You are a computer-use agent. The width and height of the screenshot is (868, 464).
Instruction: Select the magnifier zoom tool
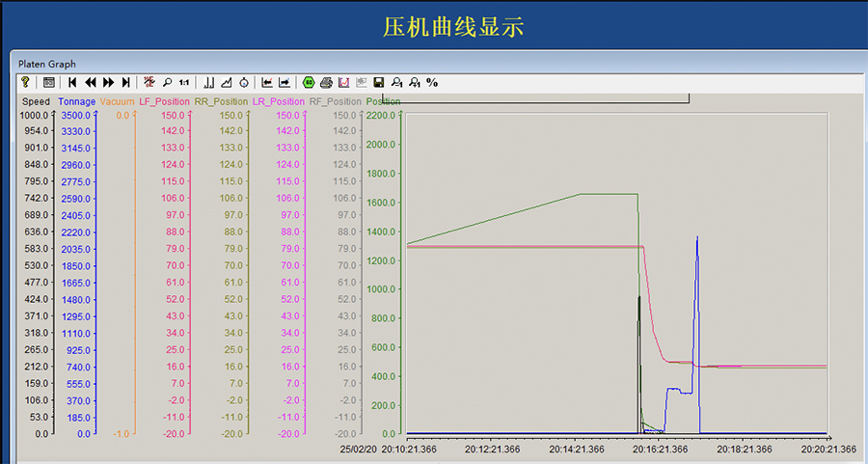pyautogui.click(x=167, y=83)
